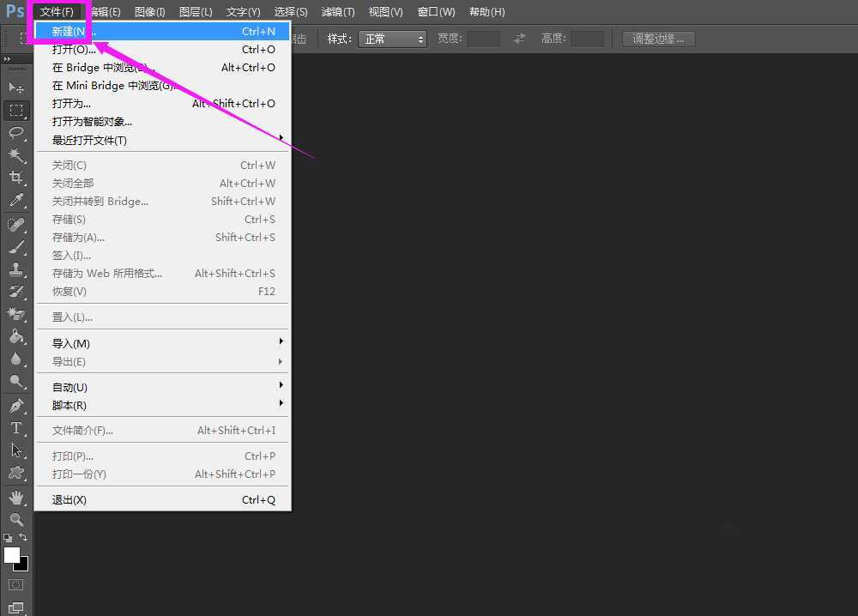
Task: Change the screen mode
Action: 15,607
